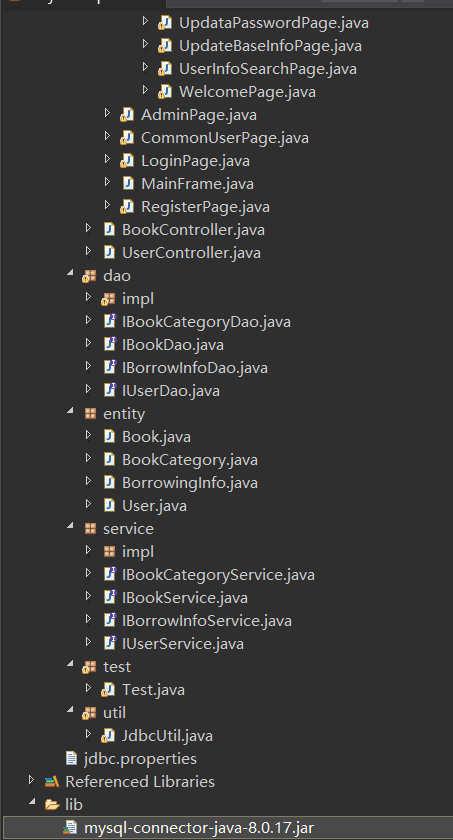Select the 'Referenced Libraries' label
Screen dimensions: 453x840
click(x=140, y=782)
